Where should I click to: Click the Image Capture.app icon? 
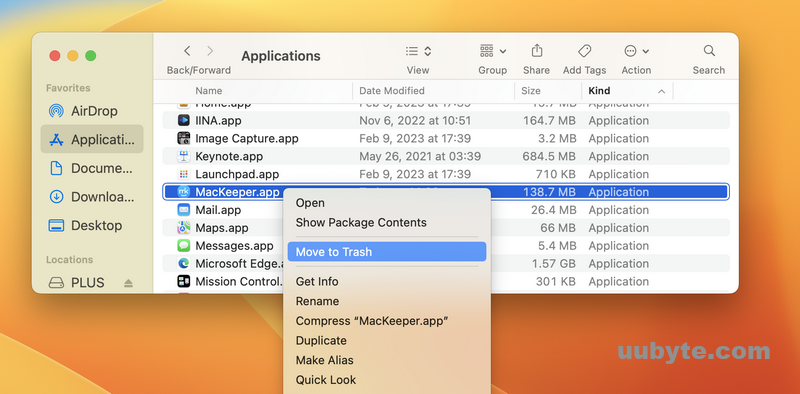pos(184,138)
